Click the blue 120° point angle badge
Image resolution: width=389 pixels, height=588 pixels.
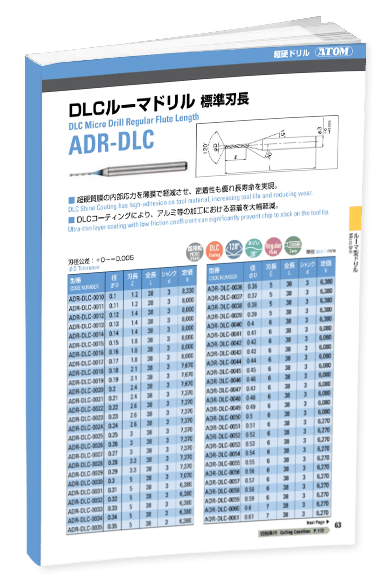(x=234, y=249)
